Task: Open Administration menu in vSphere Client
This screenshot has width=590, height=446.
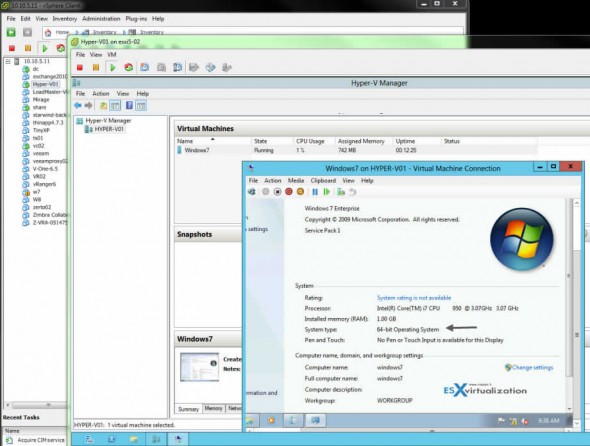Action: point(101,18)
